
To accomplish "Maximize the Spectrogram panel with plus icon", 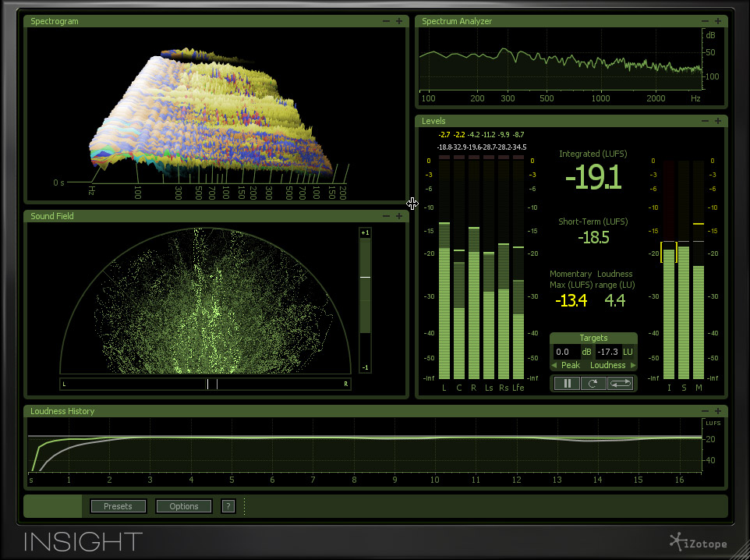I will tap(399, 21).
